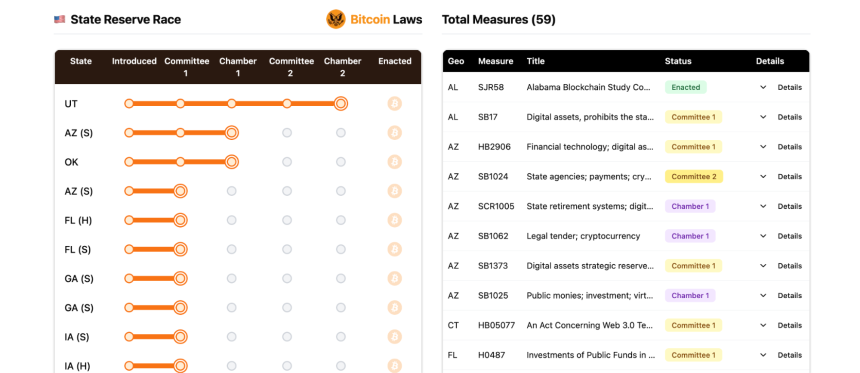Expand details chevron for SJR58
The image size is (860, 373).
763,87
